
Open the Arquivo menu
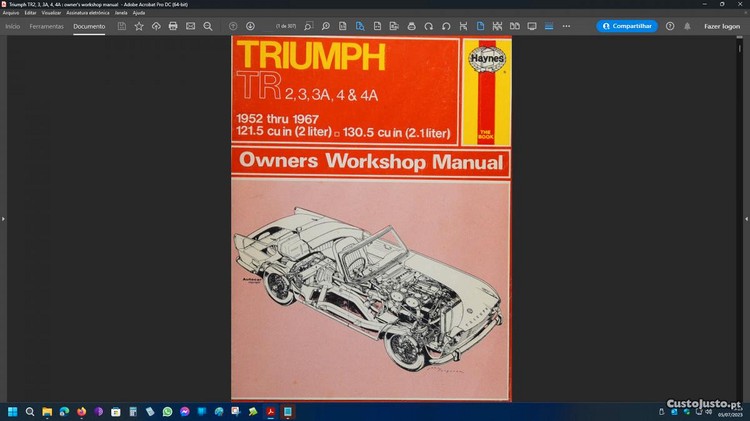click(11, 12)
